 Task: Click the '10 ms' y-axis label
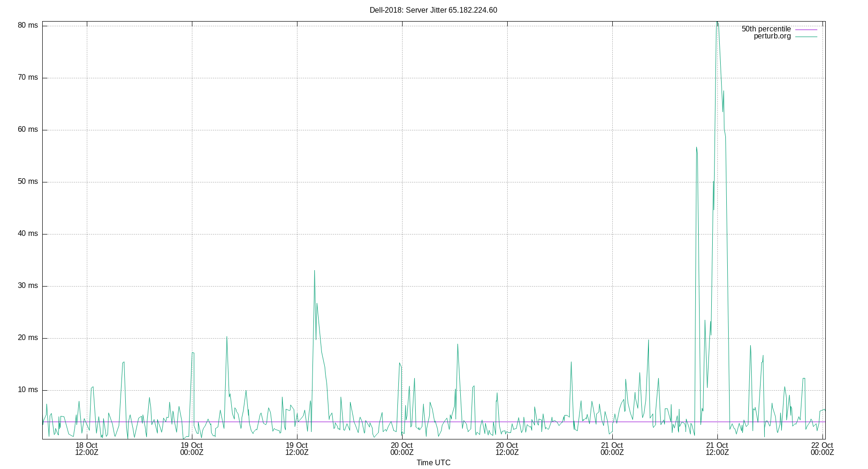pyautogui.click(x=28, y=390)
